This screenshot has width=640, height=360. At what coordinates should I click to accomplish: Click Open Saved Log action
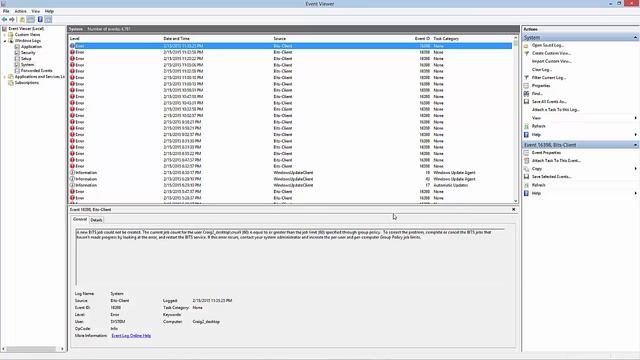(x=547, y=45)
